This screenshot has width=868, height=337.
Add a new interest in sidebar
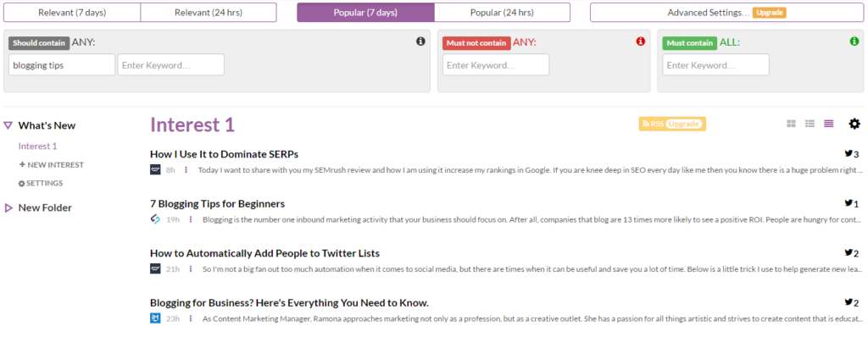coord(51,165)
